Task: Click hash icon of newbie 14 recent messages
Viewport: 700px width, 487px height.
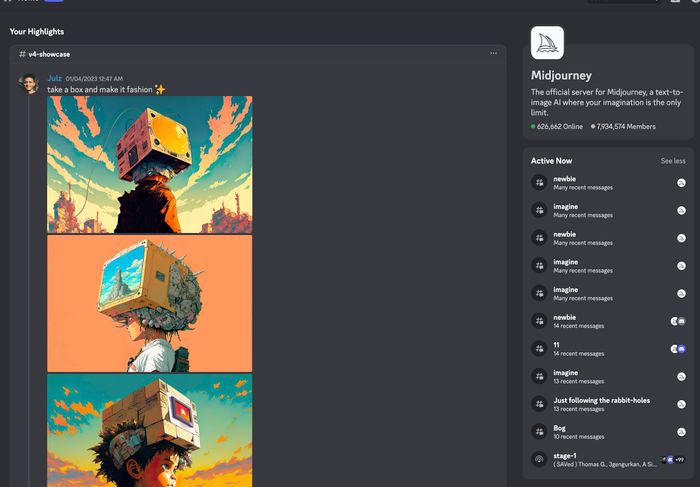Action: coord(539,321)
